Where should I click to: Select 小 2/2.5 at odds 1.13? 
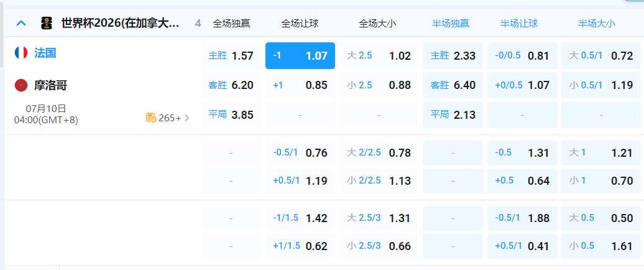(x=379, y=181)
